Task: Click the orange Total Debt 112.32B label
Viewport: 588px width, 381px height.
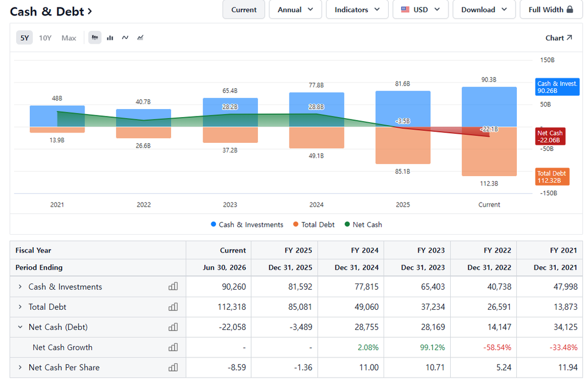Action: click(552, 177)
